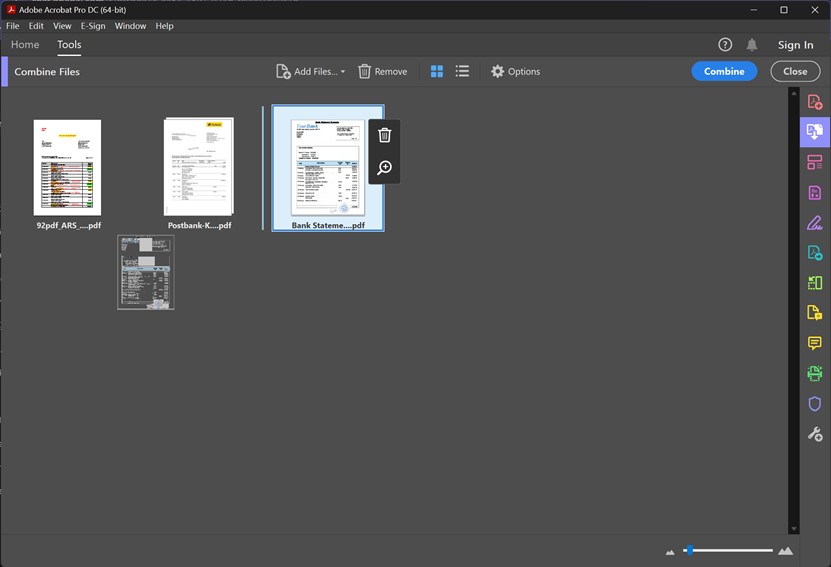Click the scrollbar up arrow
The image size is (831, 567).
(x=793, y=93)
